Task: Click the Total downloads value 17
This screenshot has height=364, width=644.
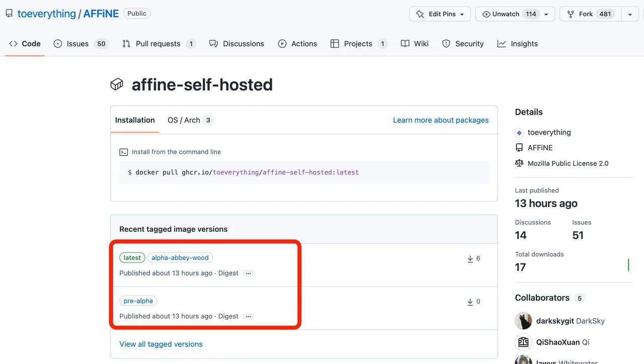Action: 521,267
